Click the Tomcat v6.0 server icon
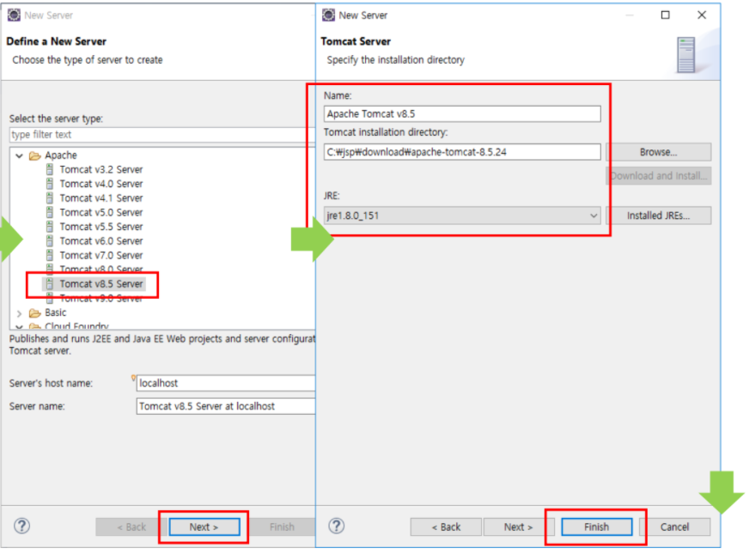 pos(50,241)
